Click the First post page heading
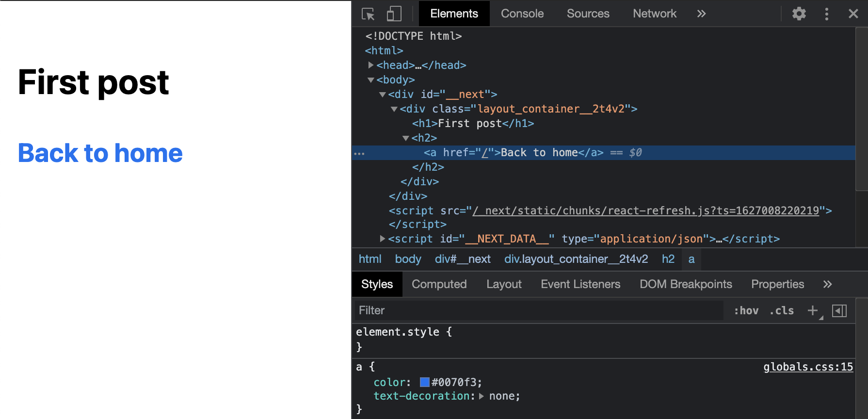The width and height of the screenshot is (868, 419). point(94,82)
